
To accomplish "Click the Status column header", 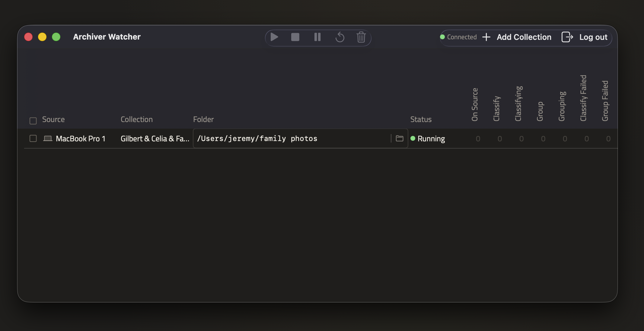I will [x=421, y=119].
